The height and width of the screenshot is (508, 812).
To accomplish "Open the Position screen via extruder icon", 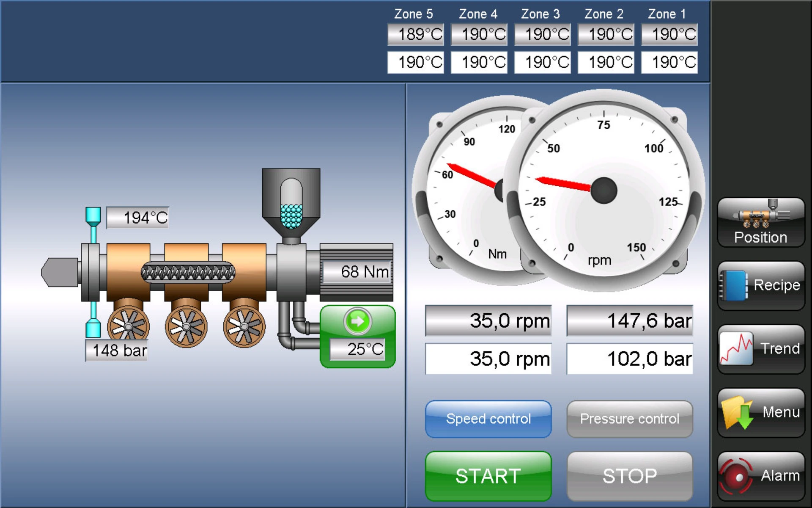I will [760, 223].
